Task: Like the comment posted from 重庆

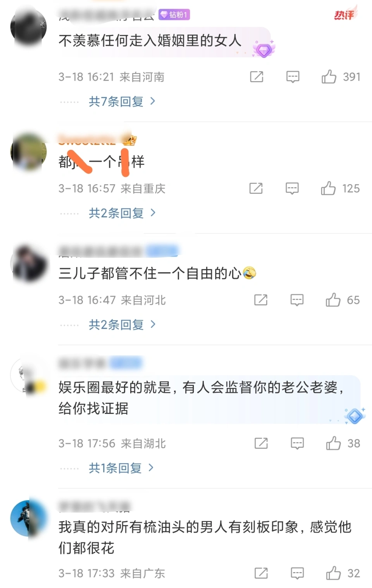Action: click(328, 188)
